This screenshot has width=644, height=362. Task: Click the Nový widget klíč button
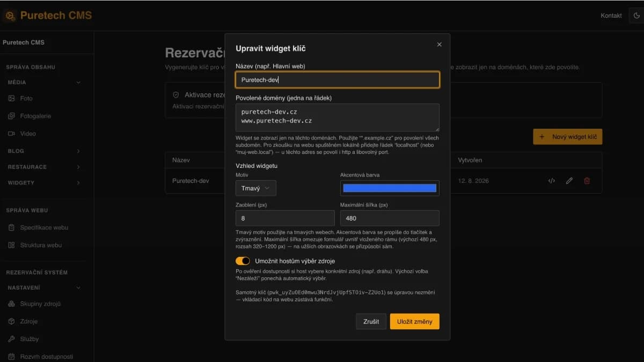[568, 137]
